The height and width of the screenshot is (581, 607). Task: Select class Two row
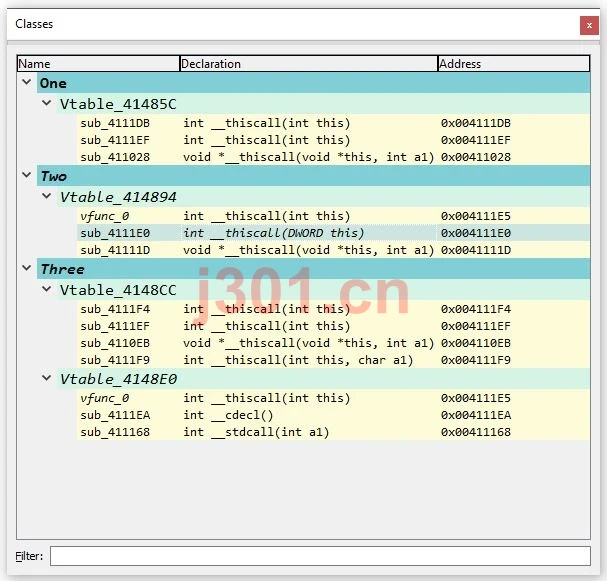(314, 176)
